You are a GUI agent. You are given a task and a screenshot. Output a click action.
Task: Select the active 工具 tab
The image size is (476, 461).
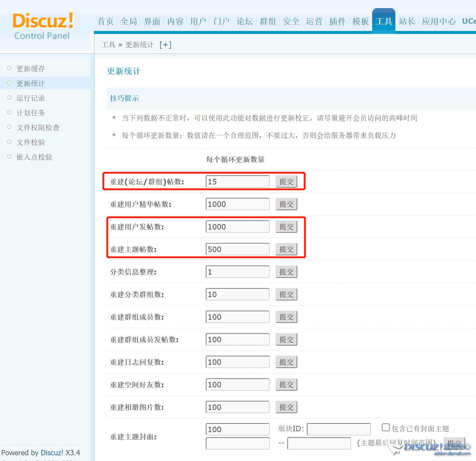(x=384, y=21)
